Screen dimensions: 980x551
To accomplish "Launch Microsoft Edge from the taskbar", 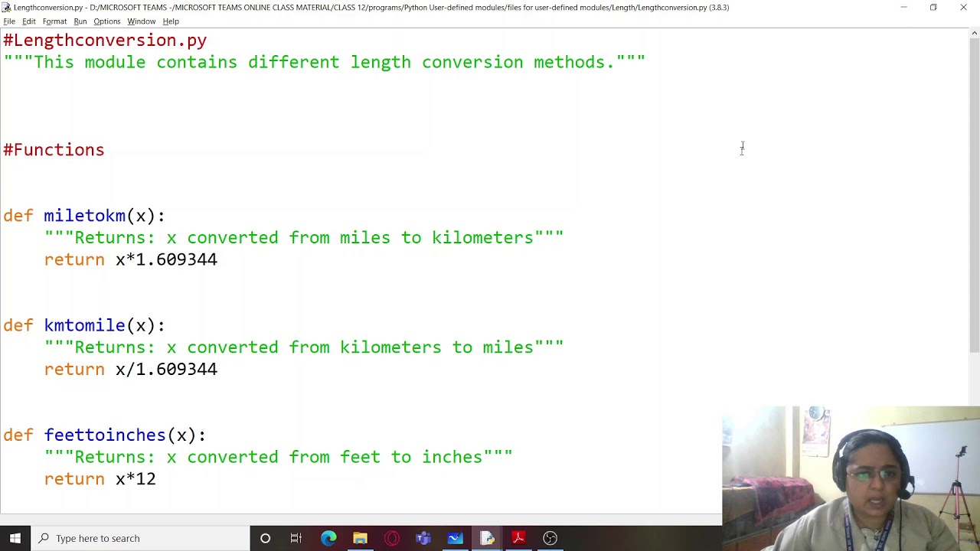I will click(x=328, y=538).
